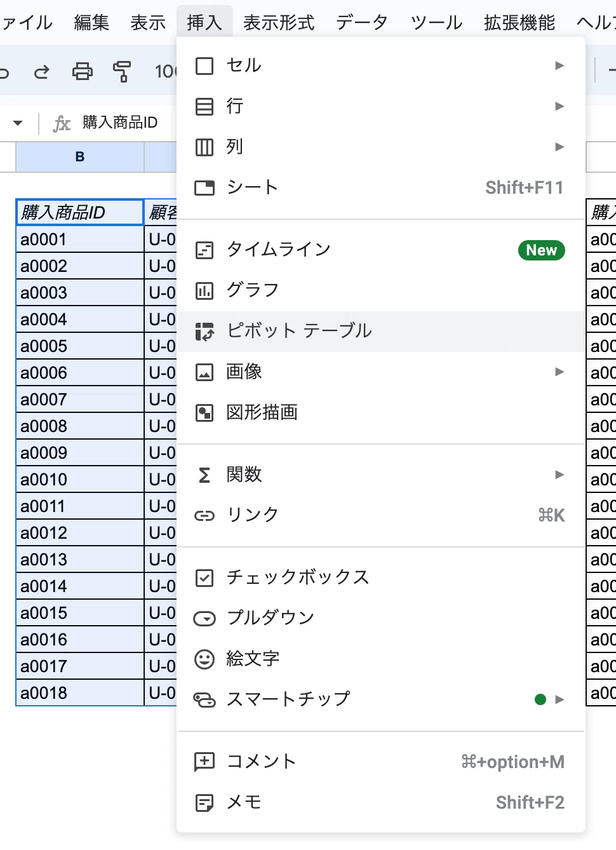The height and width of the screenshot is (850, 616).
Task: Expand the 行 submenu arrow
Action: click(x=559, y=106)
